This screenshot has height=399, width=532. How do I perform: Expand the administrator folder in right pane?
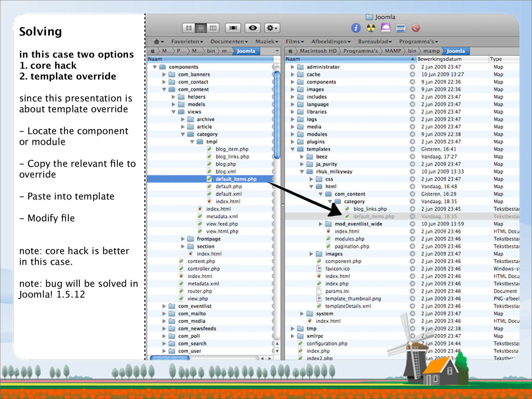point(292,67)
